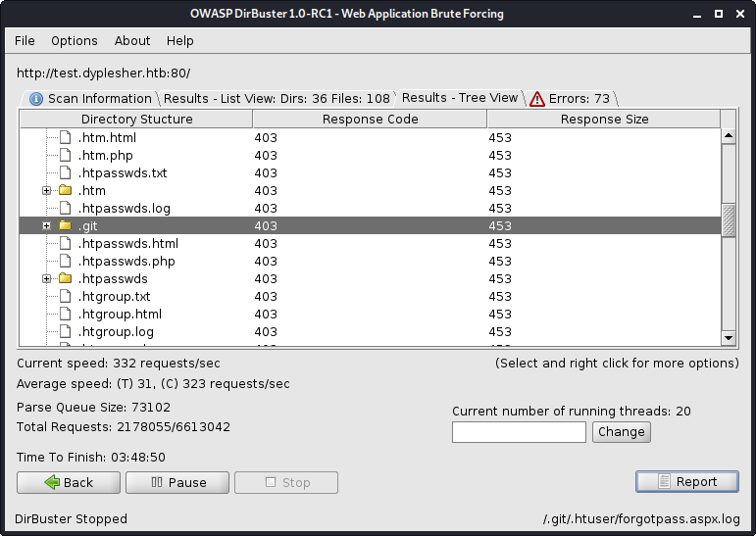Switch to Results - List View tab
This screenshot has width=756, height=536.
click(276, 98)
